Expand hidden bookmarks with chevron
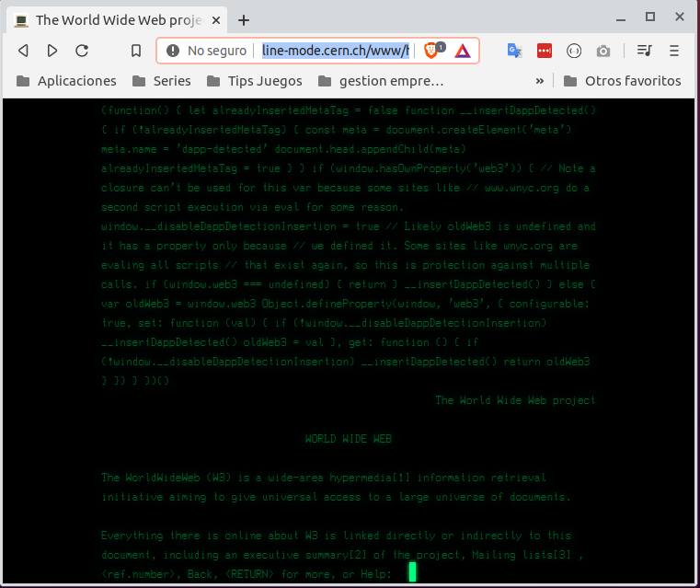The image size is (700, 588). (540, 81)
